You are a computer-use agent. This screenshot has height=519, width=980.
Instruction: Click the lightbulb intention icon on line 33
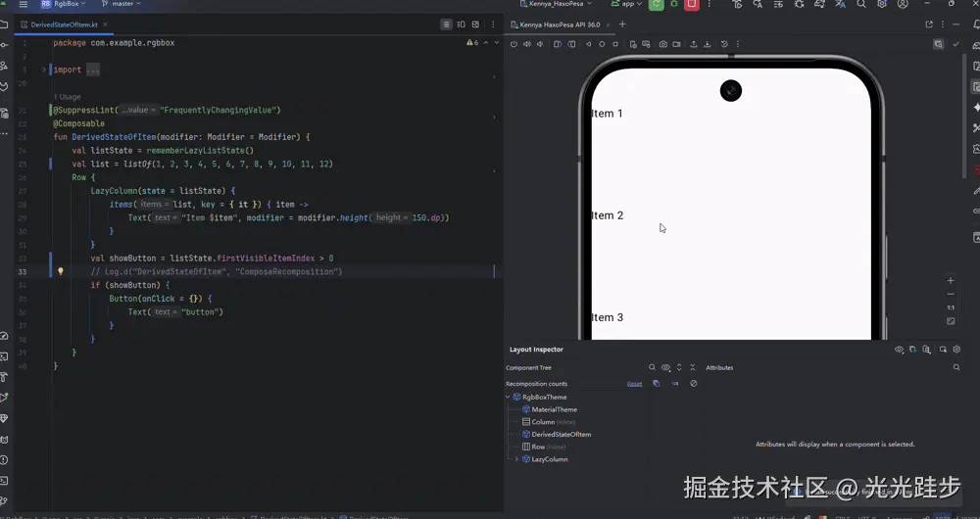point(61,271)
